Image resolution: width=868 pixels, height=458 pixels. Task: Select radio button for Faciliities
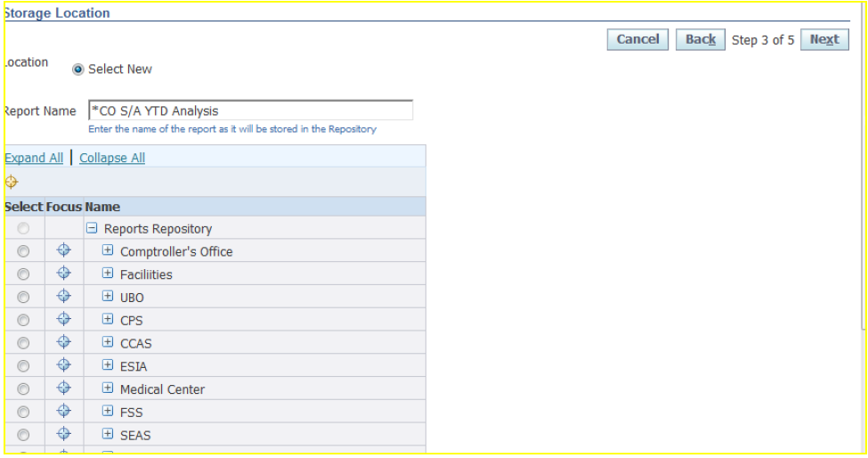tap(23, 274)
